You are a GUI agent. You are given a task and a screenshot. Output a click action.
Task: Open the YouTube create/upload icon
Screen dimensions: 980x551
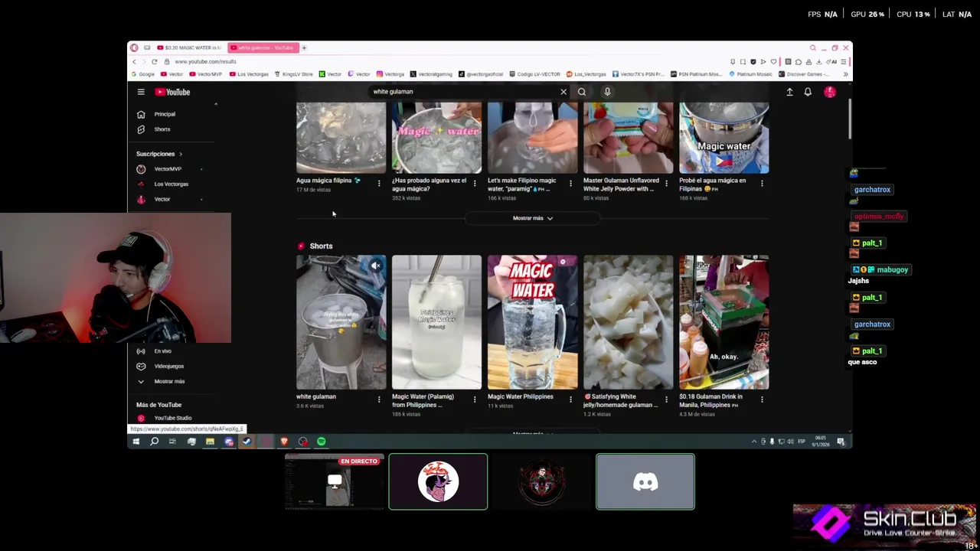[x=789, y=92]
